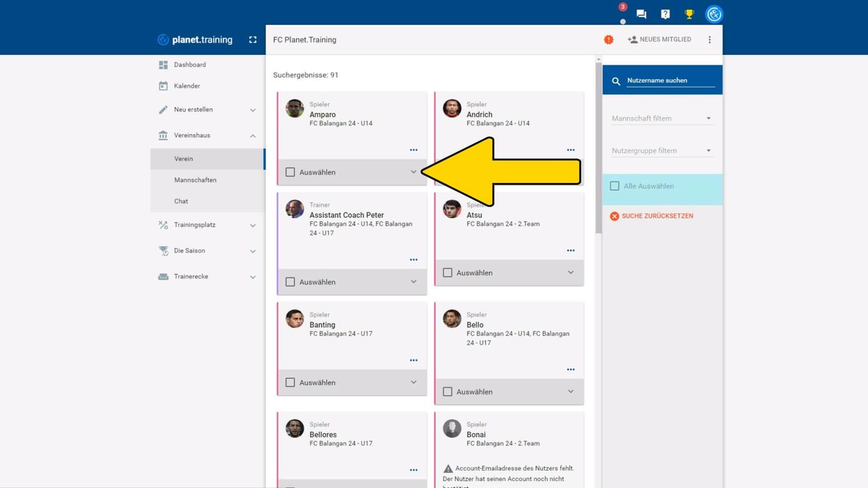Image resolution: width=868 pixels, height=488 pixels.
Task: Open the chat messages icon in header
Action: (641, 14)
